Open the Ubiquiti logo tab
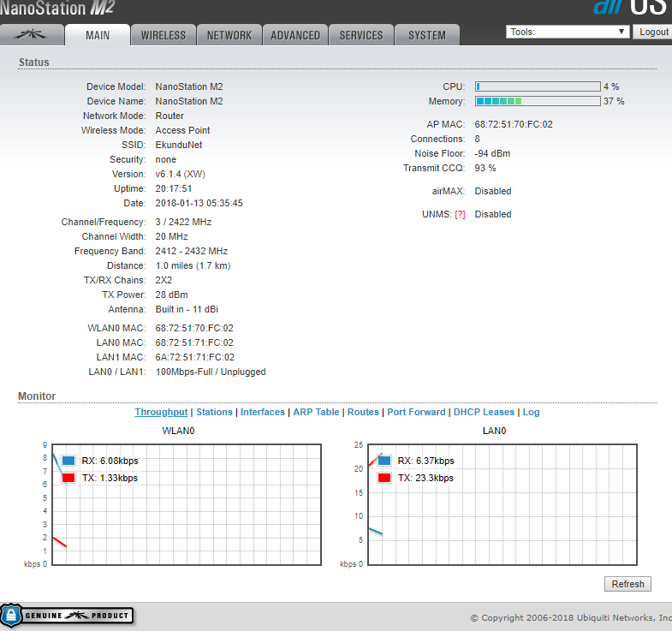The width and height of the screenshot is (672, 631). pyautogui.click(x=32, y=35)
